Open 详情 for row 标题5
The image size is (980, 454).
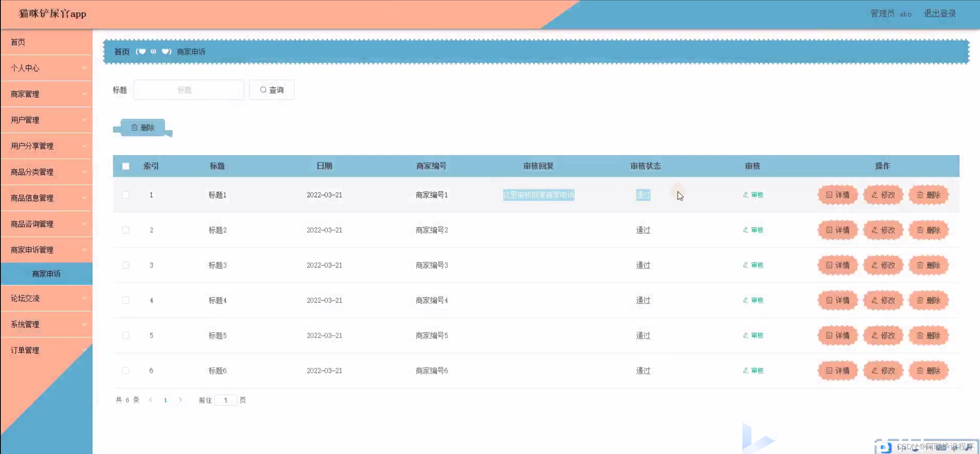coord(838,336)
